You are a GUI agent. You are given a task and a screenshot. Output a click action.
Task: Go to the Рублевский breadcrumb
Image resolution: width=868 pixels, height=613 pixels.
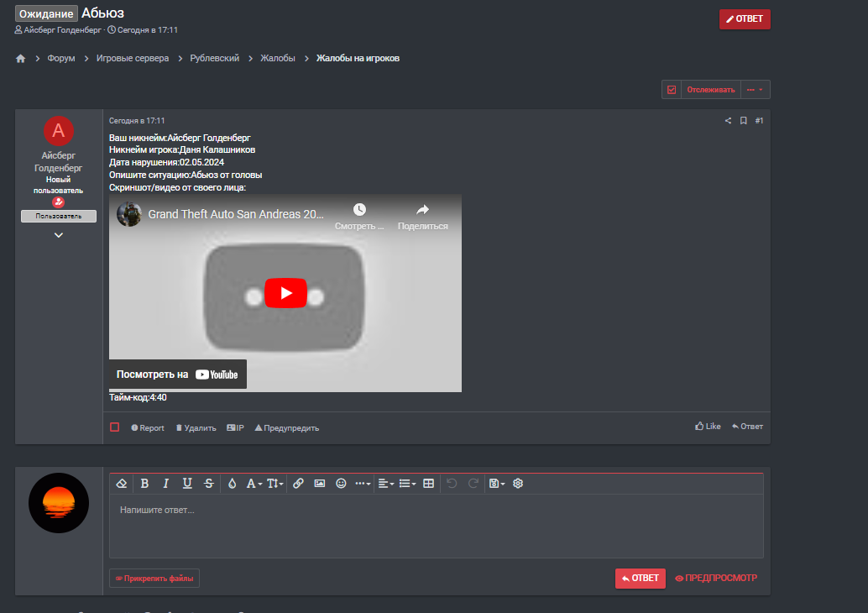click(214, 58)
